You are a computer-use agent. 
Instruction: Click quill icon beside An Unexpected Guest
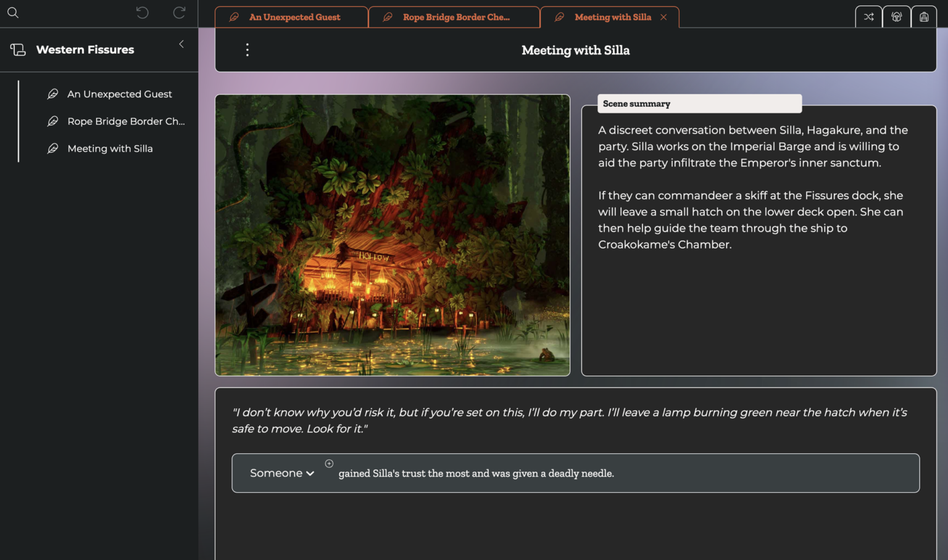(53, 94)
